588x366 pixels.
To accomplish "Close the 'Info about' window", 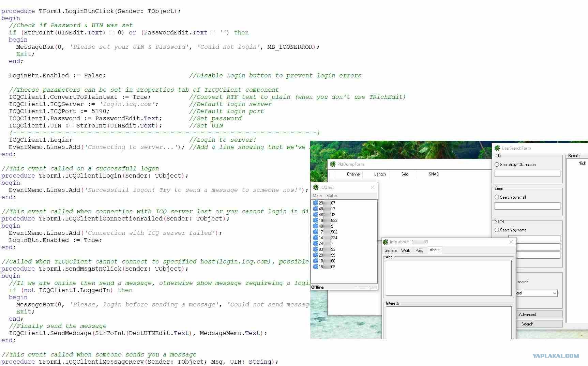I will pyautogui.click(x=511, y=242).
